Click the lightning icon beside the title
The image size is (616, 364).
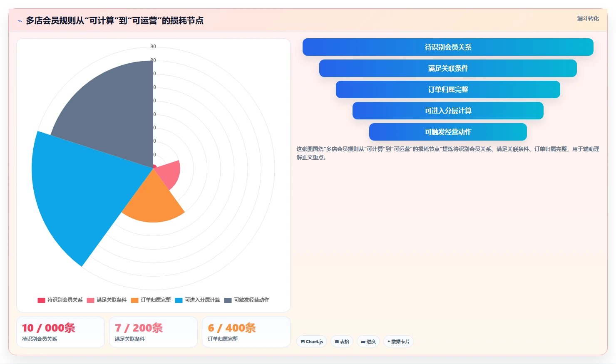pos(20,21)
